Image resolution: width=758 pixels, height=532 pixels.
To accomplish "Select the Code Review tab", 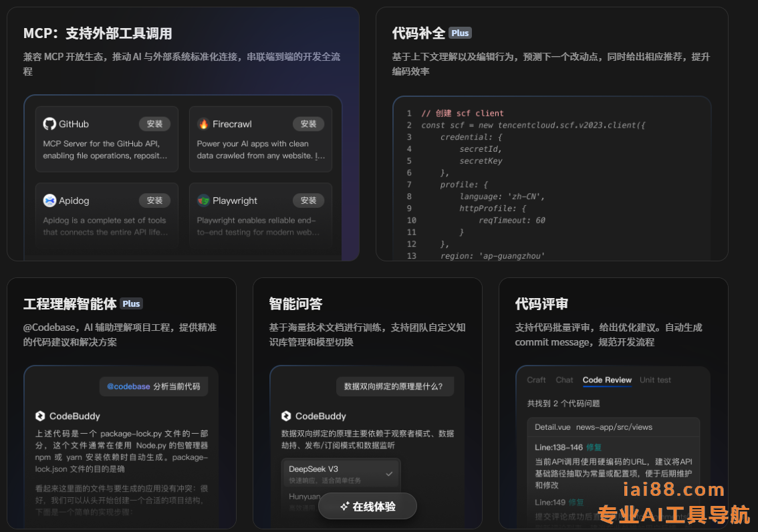I will coord(607,380).
